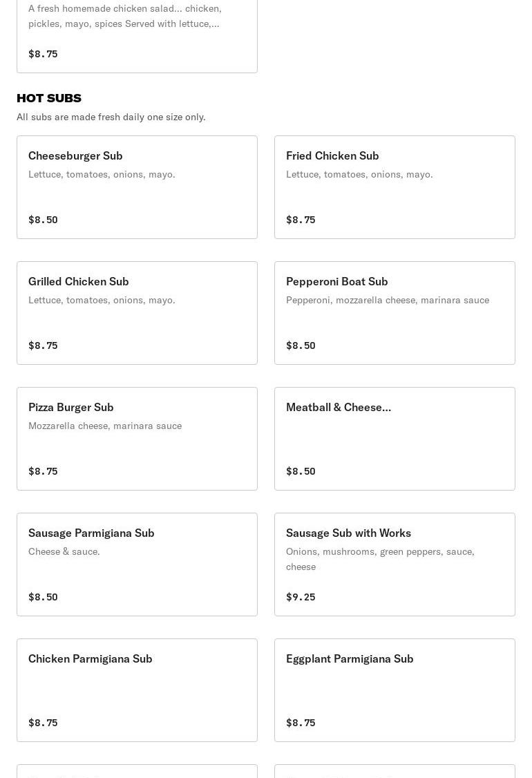The height and width of the screenshot is (778, 532).
Task: Open the Cheeseburger Sub item
Action: pyautogui.click(x=137, y=187)
